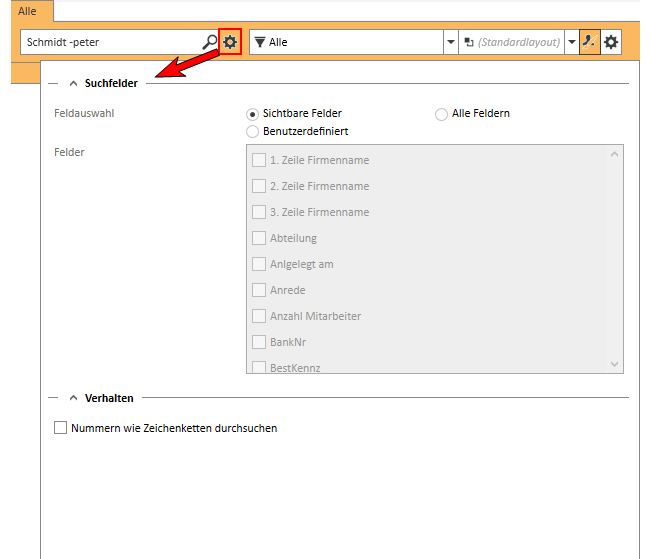Screen dimensions: 652x559
Task: Select the Sichtbare Felder radio option
Action: pyautogui.click(x=252, y=114)
